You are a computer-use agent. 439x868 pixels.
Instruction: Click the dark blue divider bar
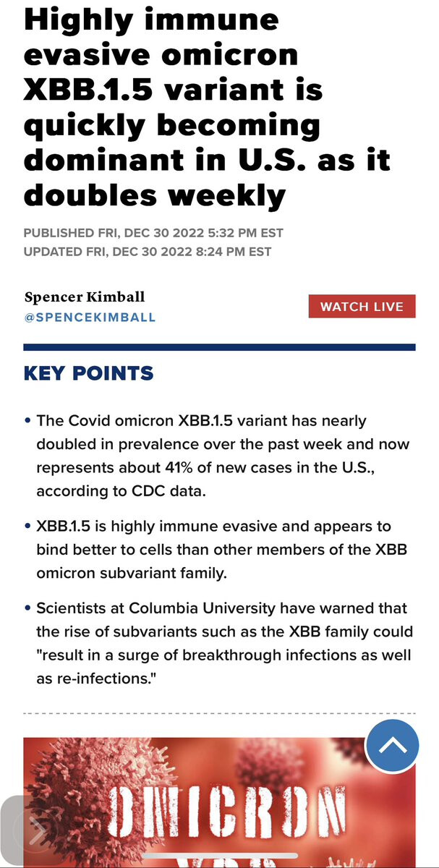(219, 347)
